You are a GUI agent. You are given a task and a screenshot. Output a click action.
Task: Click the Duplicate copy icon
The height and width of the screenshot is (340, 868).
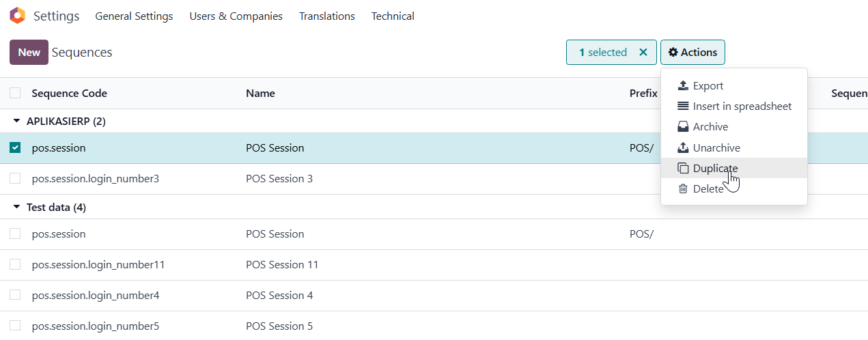pos(683,169)
